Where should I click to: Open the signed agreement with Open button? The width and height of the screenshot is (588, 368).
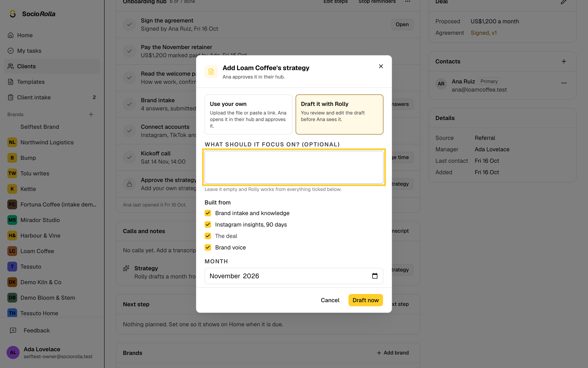click(x=402, y=24)
